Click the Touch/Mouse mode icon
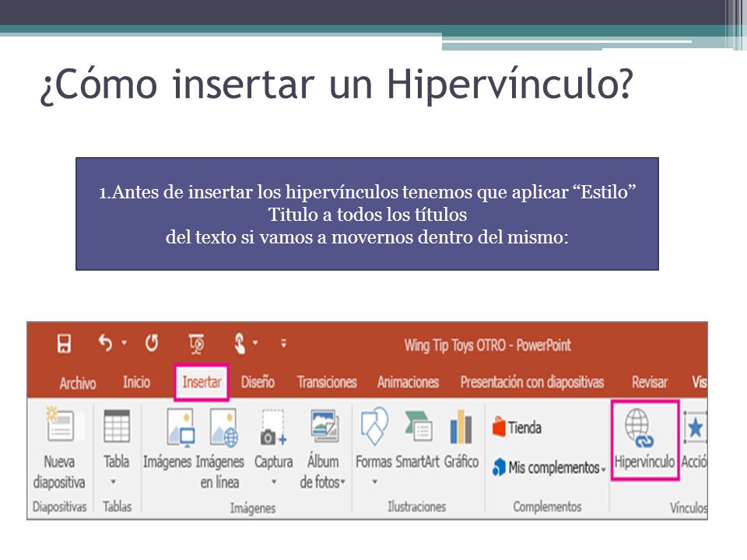The width and height of the screenshot is (747, 560). [240, 343]
